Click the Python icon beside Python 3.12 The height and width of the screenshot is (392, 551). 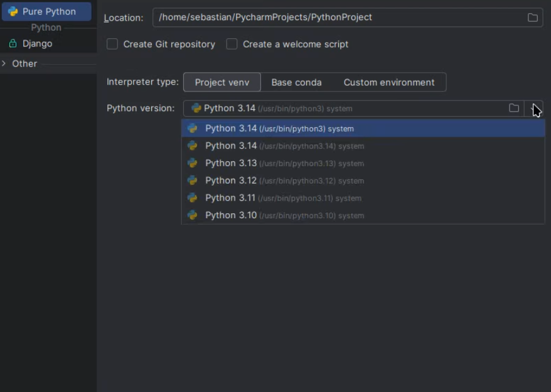tap(192, 180)
